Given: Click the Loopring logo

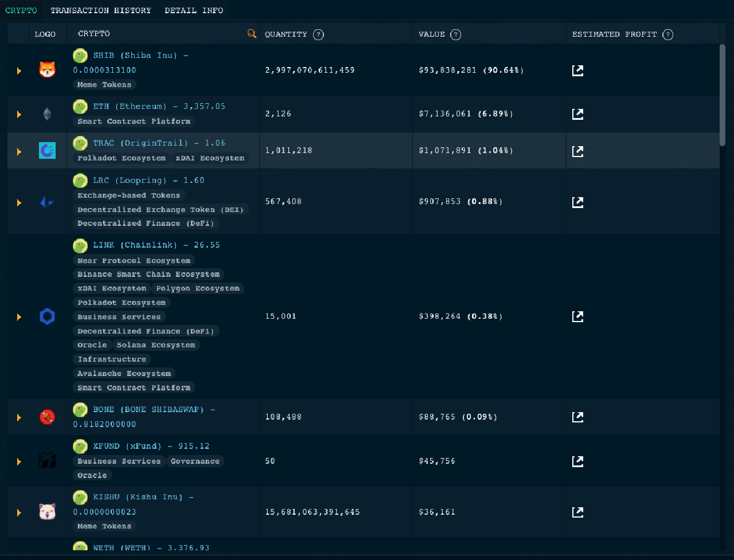Looking at the screenshot, I should (47, 202).
